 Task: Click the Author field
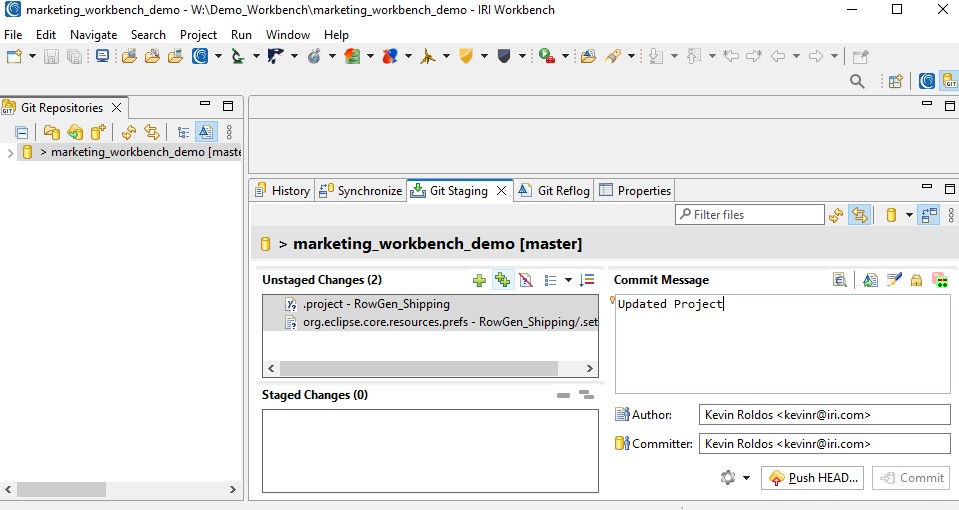coord(824,415)
